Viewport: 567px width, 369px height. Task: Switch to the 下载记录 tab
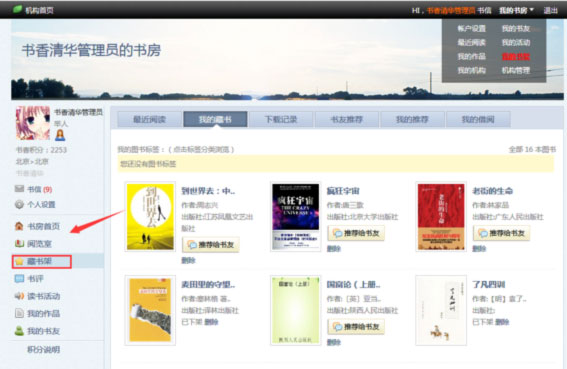[x=281, y=119]
